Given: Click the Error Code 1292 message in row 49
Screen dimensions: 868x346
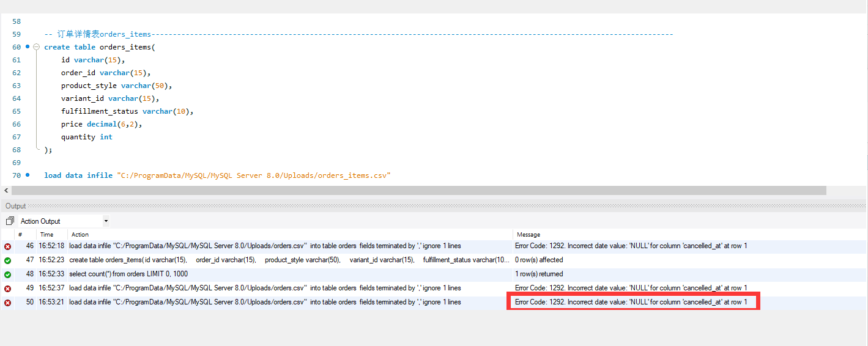Looking at the screenshot, I should click(631, 288).
